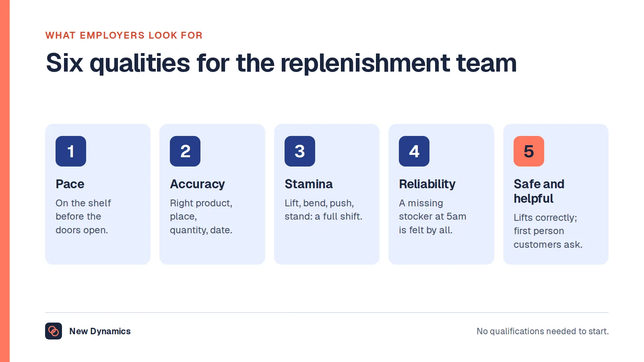Click the 'What employers look for' subtitle
The image size is (644, 362).
(x=124, y=35)
